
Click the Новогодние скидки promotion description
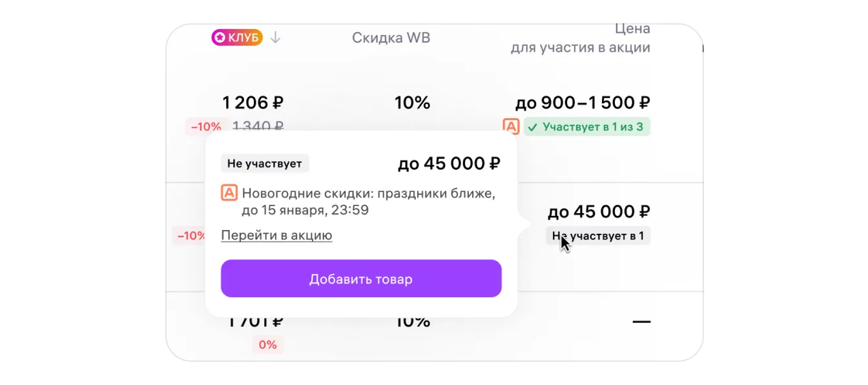[369, 202]
